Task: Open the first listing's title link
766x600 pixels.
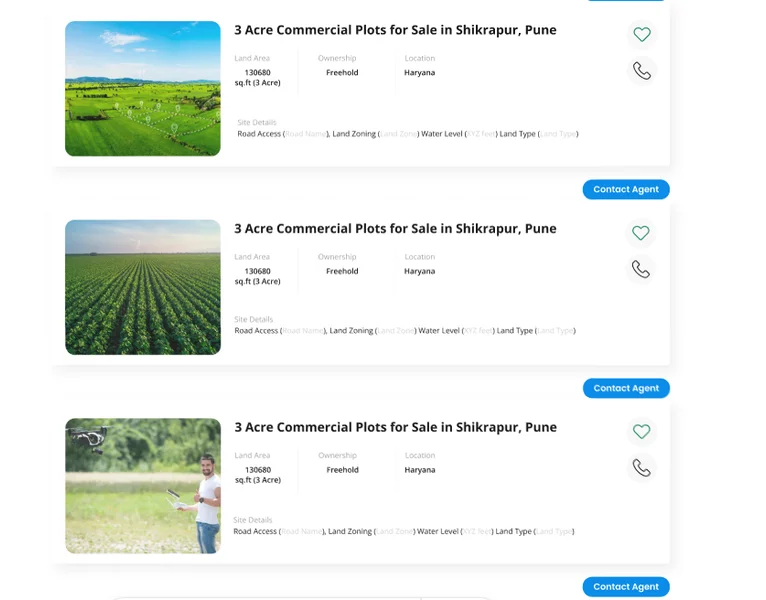Action: [x=395, y=30]
